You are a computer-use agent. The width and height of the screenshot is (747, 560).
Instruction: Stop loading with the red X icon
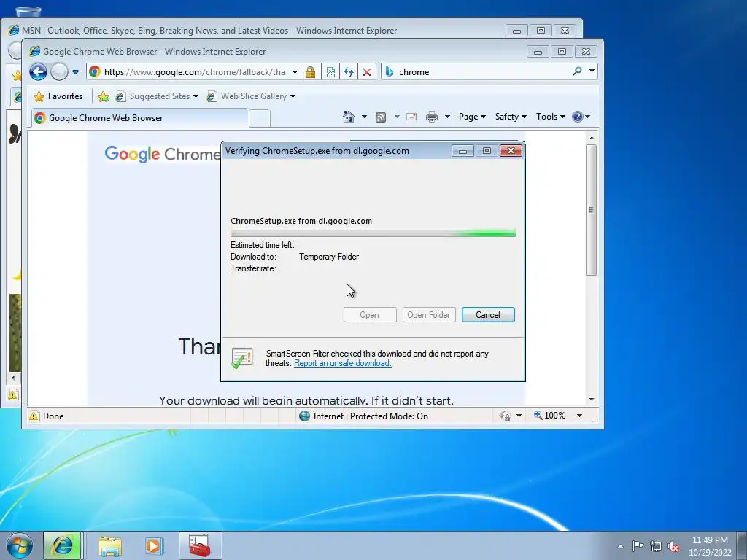pyautogui.click(x=367, y=72)
